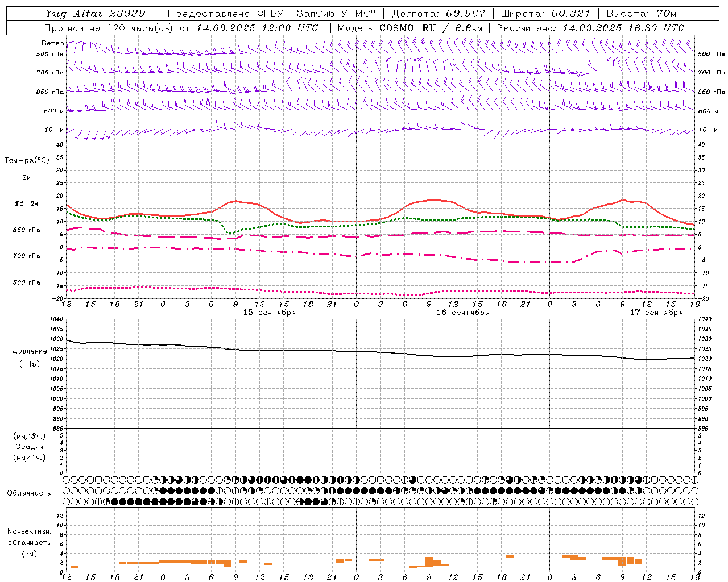Click the Долгота: 69.967 value
The width and height of the screenshot is (728, 582).
pyautogui.click(x=439, y=14)
